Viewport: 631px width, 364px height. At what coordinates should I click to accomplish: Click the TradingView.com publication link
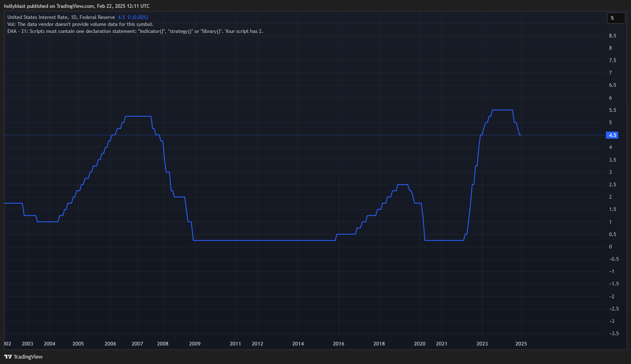tap(74, 6)
